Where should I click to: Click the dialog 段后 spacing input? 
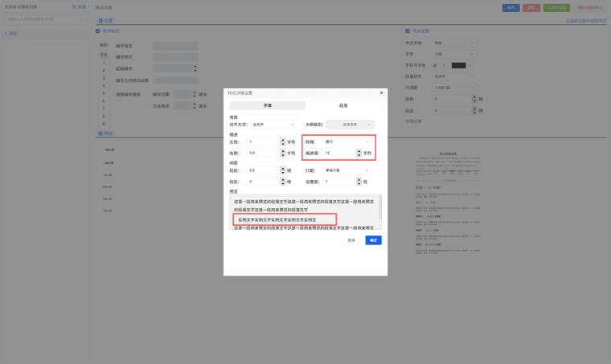264,182
